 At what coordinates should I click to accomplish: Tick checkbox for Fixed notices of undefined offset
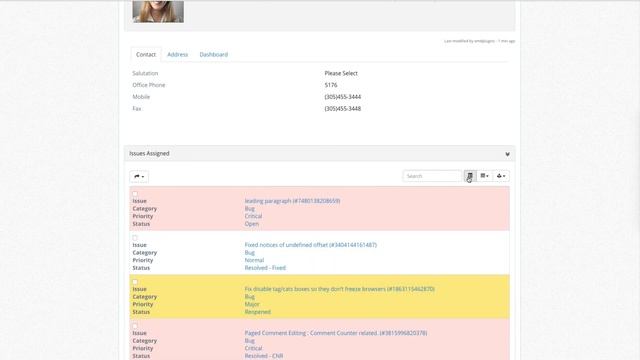(135, 238)
